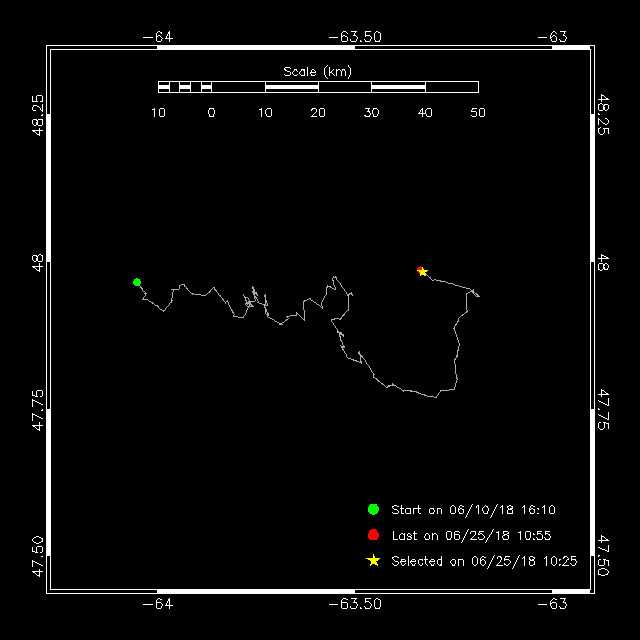Viewport: 640px width, 640px height.
Task: Click the scale bar graphic
Action: 318,87
